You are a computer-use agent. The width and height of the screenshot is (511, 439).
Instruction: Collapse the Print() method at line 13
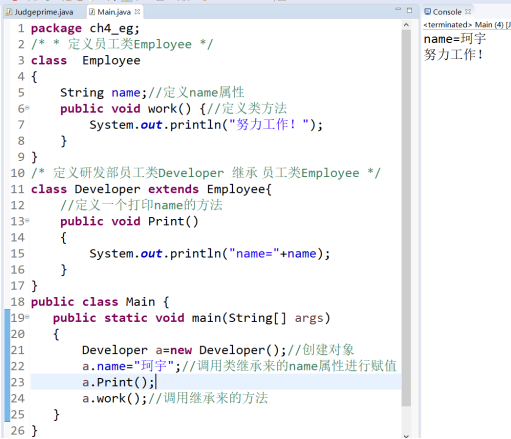pos(27,220)
